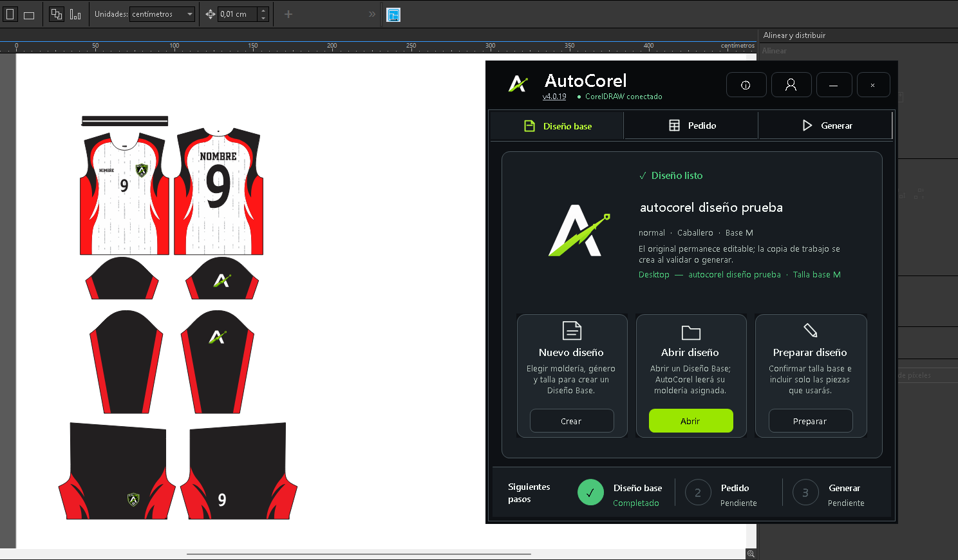Image resolution: width=958 pixels, height=560 pixels.
Task: Click Preparar button
Action: (x=811, y=421)
